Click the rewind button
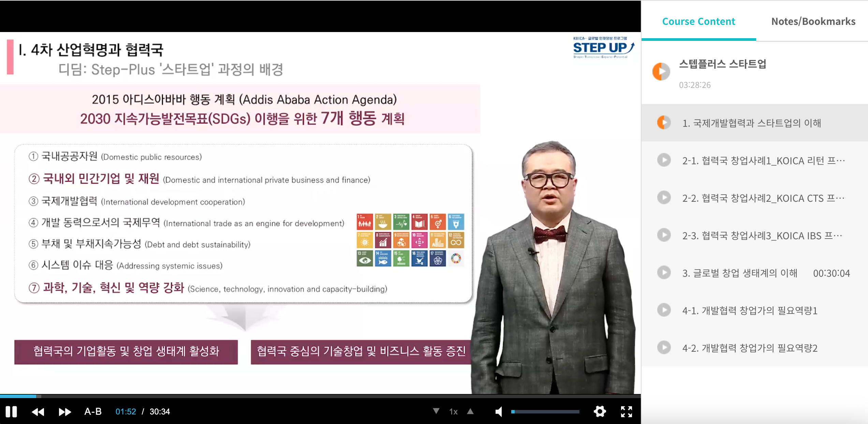Screen dimensions: 868x424 point(38,412)
